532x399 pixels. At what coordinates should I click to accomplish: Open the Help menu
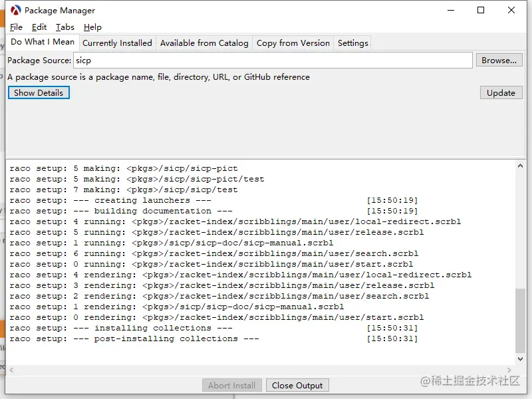(x=92, y=27)
